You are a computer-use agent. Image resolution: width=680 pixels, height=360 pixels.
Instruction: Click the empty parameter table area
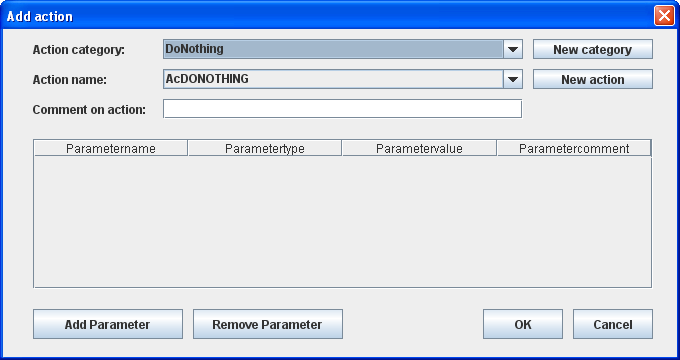[343, 221]
